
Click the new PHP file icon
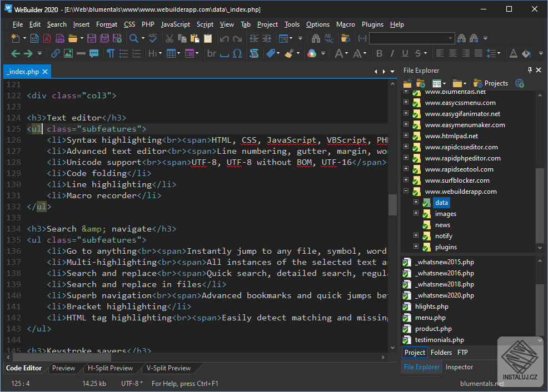pos(59,38)
